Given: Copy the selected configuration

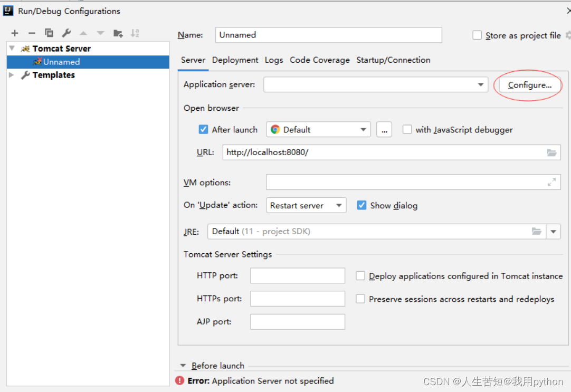Looking at the screenshot, I should point(49,33).
